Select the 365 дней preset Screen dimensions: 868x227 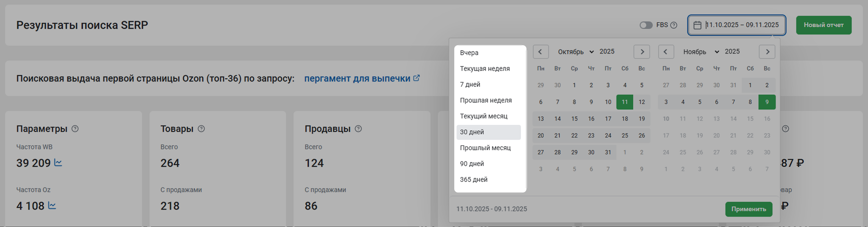point(473,179)
